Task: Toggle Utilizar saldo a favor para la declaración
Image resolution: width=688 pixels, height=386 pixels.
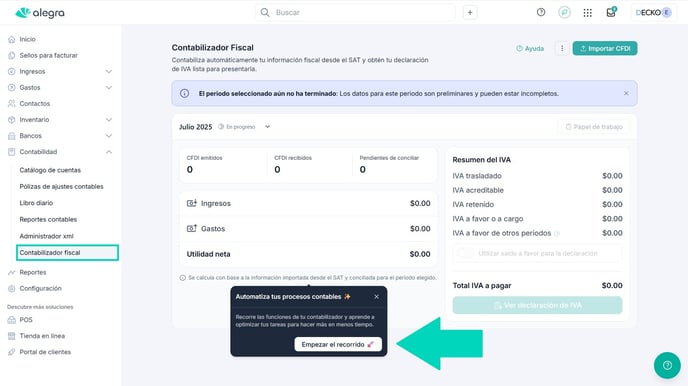Action: pos(466,253)
